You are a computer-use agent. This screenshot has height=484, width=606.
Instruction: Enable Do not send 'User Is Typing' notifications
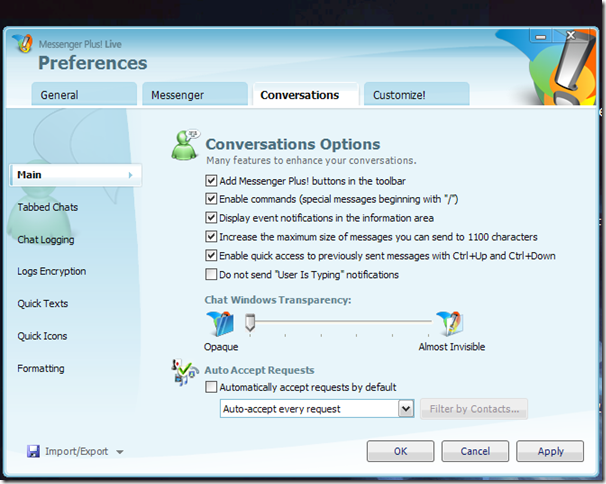[x=211, y=274]
